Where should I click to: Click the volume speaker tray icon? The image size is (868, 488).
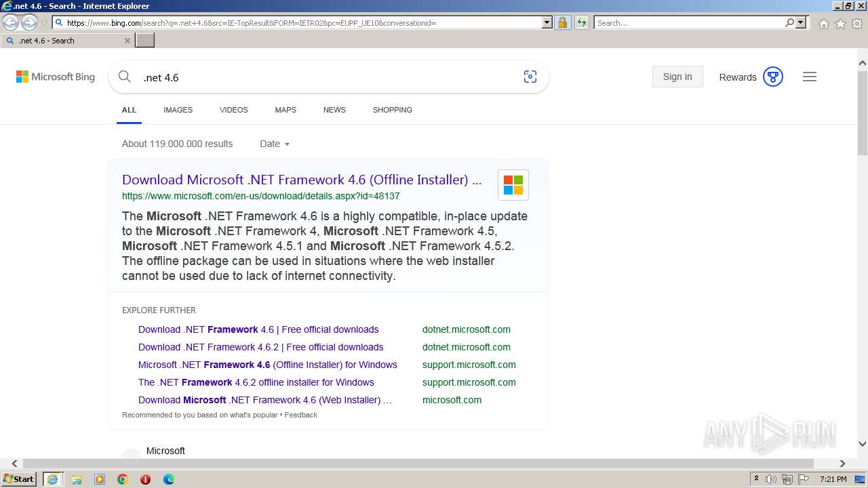pos(771,479)
